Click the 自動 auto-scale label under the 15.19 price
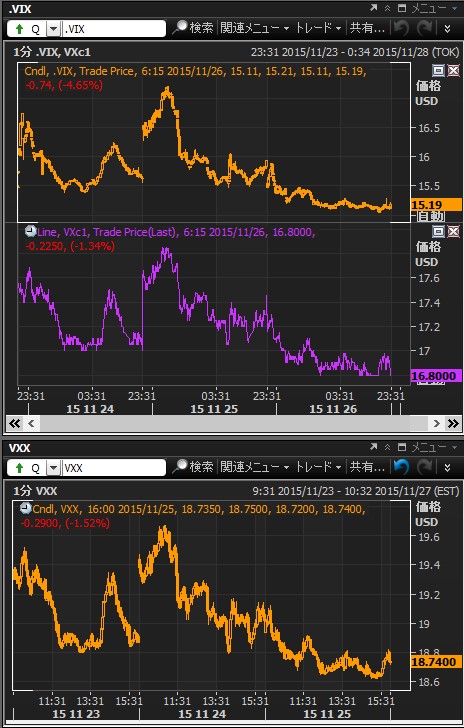464x728 pixels. tap(431, 216)
